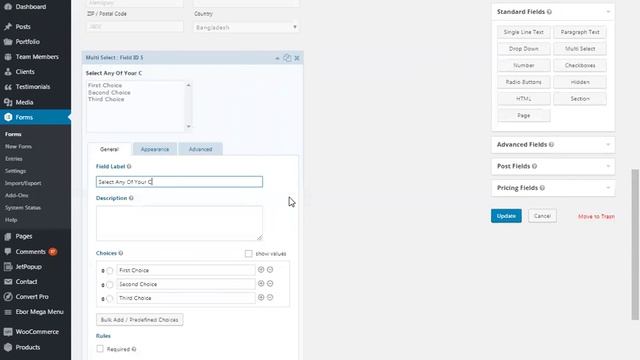640x360 pixels.
Task: Collapse the Standard Fields panel
Action: click(608, 12)
